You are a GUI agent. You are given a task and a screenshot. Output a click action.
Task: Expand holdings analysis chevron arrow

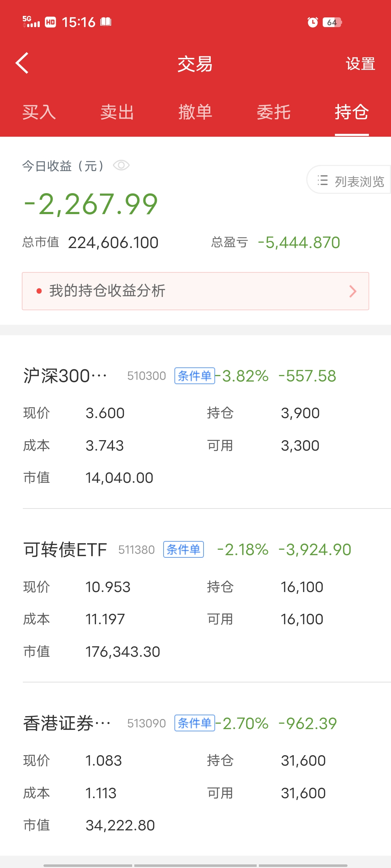click(353, 291)
